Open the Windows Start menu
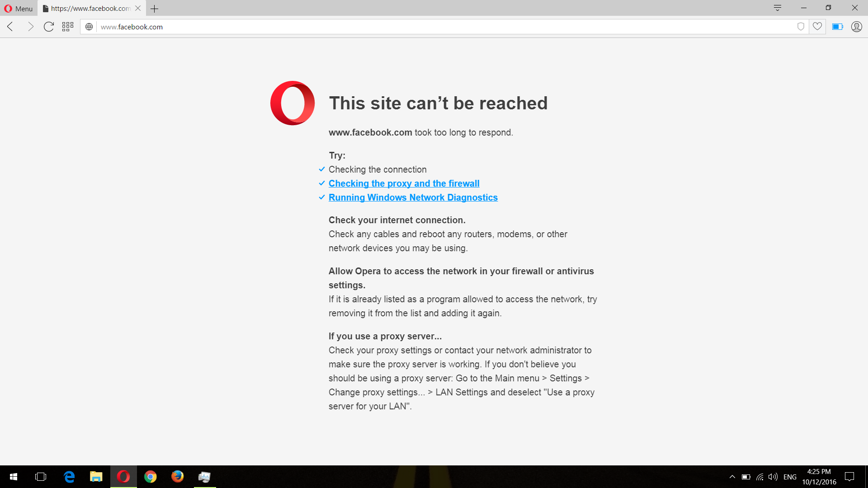The height and width of the screenshot is (488, 868). (x=14, y=477)
